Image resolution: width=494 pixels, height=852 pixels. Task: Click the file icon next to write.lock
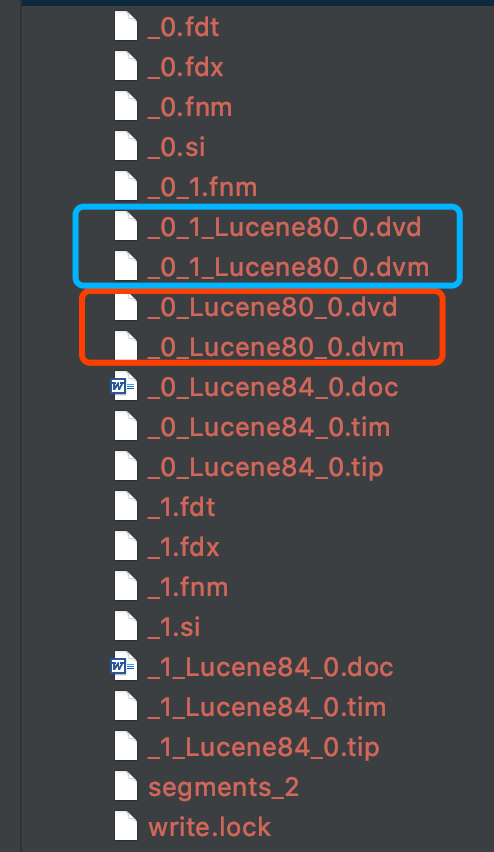126,826
